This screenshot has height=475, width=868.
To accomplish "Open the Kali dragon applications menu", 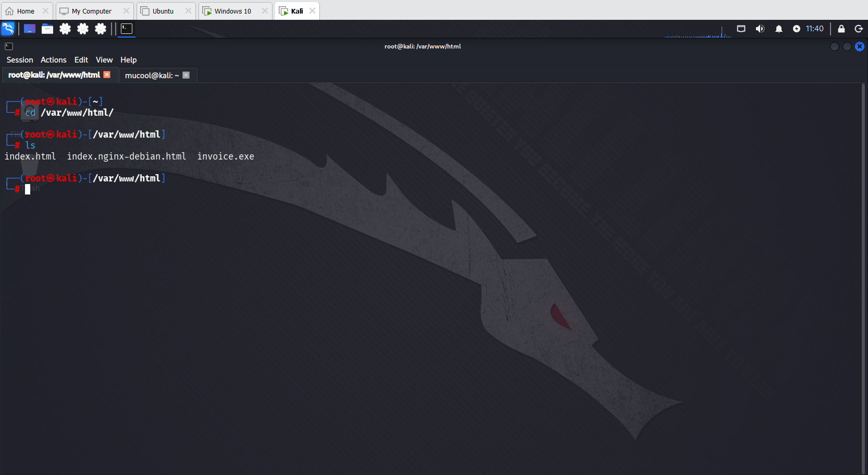I will pyautogui.click(x=8, y=29).
